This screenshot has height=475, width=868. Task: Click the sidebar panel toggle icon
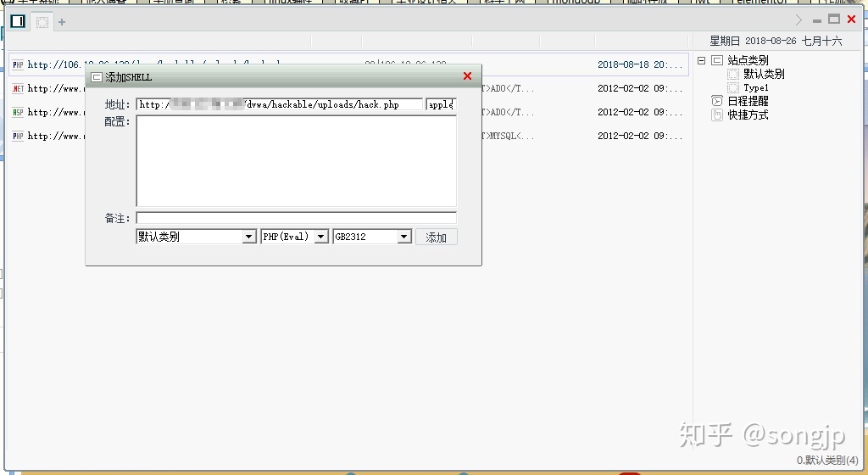[18, 21]
